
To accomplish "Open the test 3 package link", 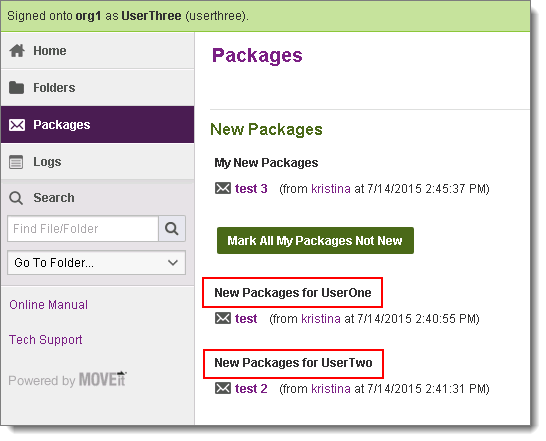I will tap(251, 189).
